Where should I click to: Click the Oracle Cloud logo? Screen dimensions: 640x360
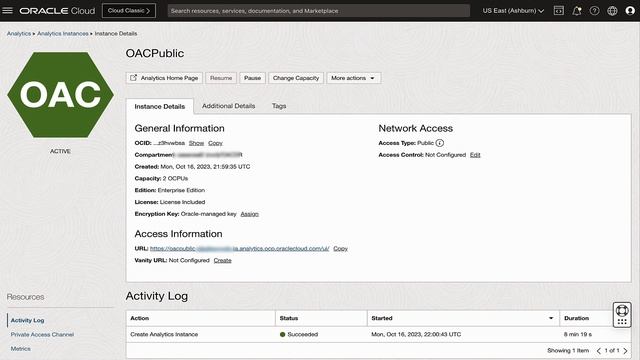57,11
